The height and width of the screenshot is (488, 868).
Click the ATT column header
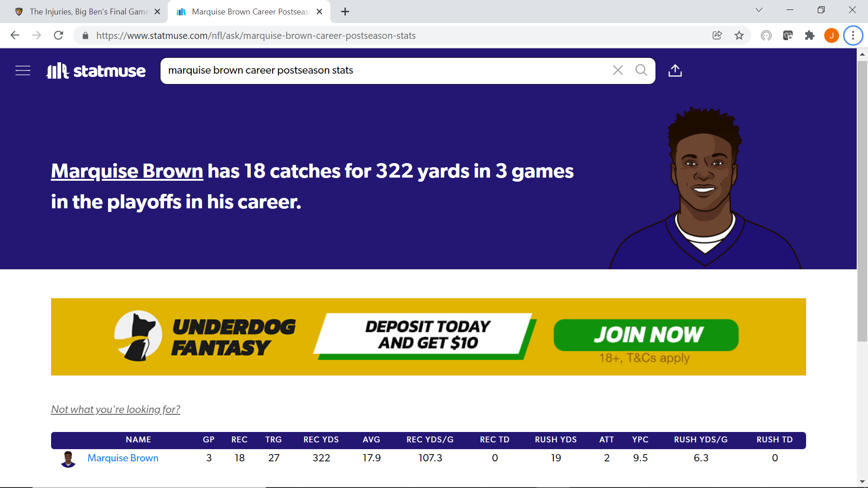607,440
